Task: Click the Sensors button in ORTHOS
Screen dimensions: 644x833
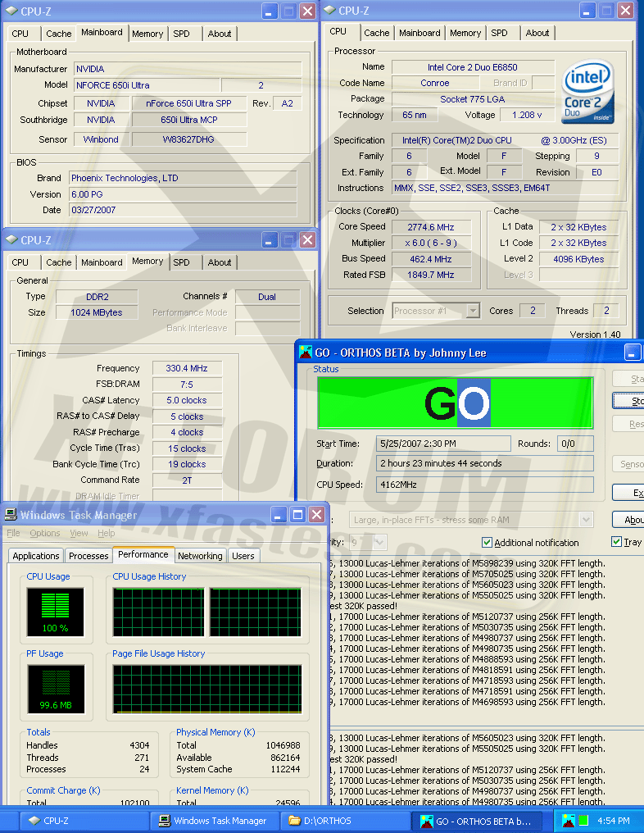Action: coord(628,464)
